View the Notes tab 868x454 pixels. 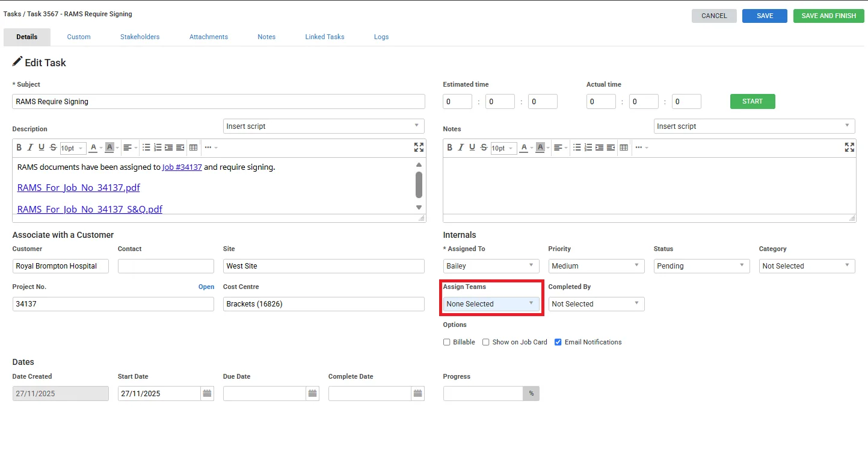click(266, 37)
